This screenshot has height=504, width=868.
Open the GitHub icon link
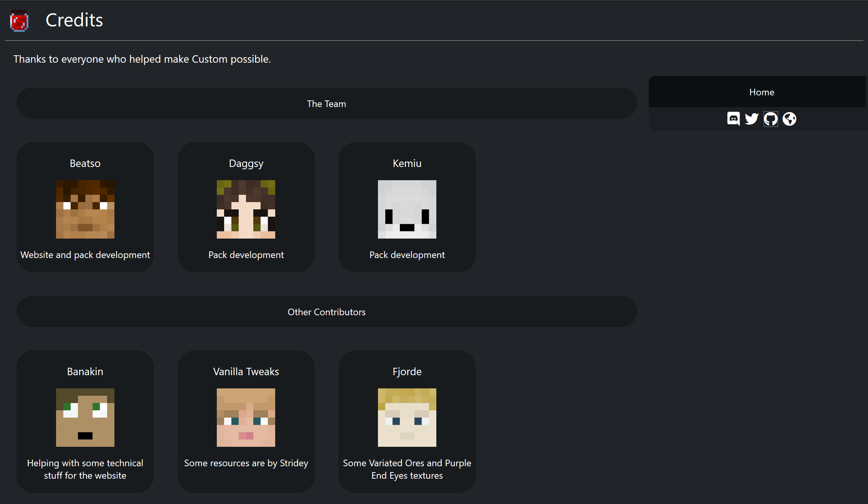pyautogui.click(x=770, y=119)
